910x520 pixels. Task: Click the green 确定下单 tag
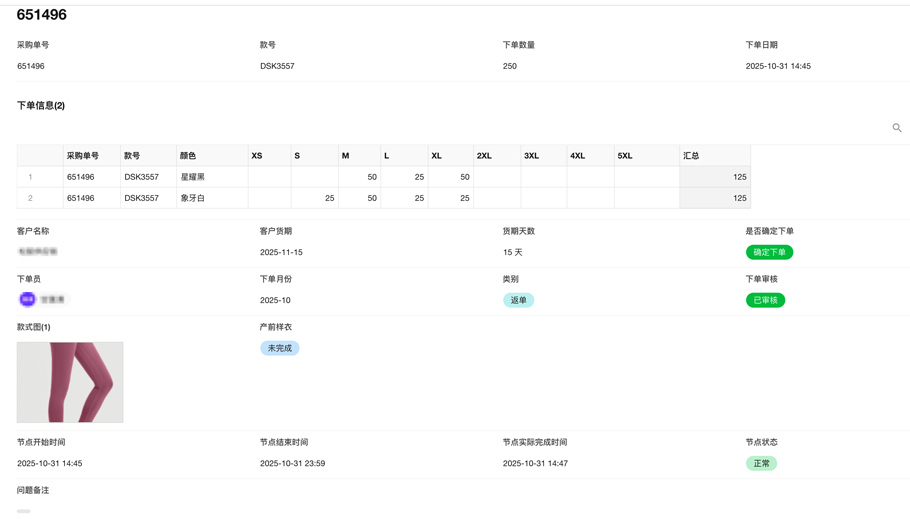[769, 252]
